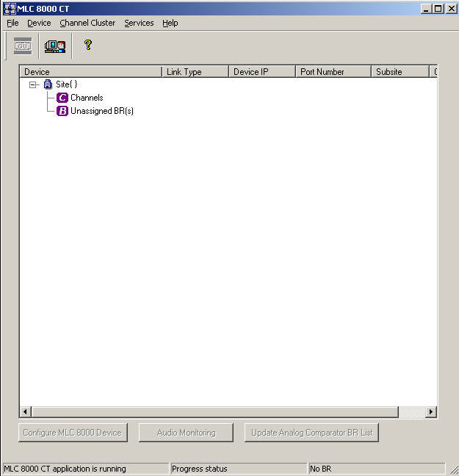Image resolution: width=459 pixels, height=476 pixels.
Task: Open the Services menu
Action: pos(139,23)
